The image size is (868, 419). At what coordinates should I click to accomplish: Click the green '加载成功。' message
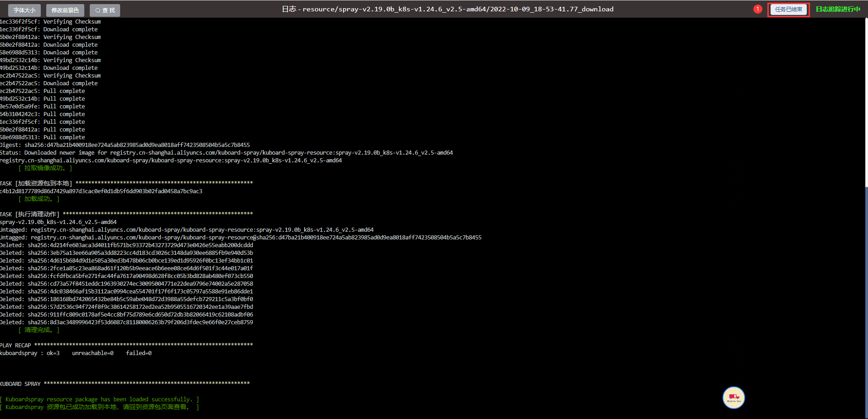[39, 199]
